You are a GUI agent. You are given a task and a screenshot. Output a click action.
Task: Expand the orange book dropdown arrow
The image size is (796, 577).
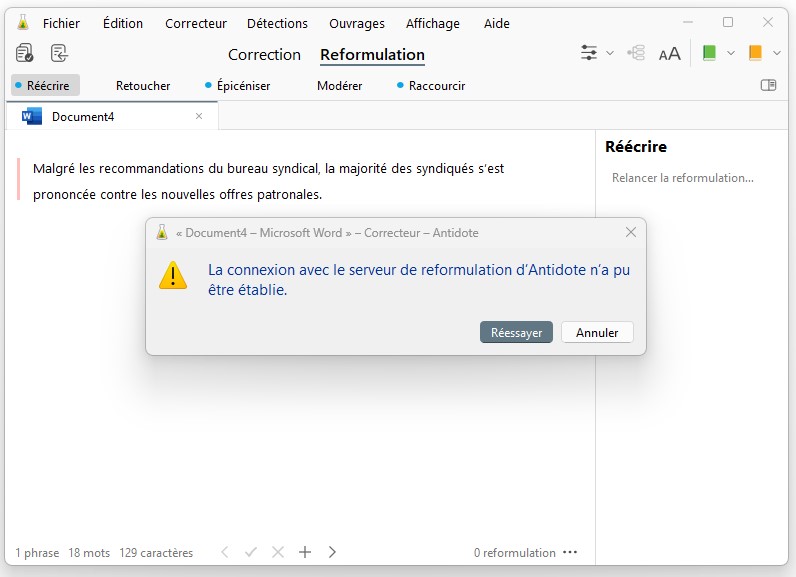coord(777,53)
